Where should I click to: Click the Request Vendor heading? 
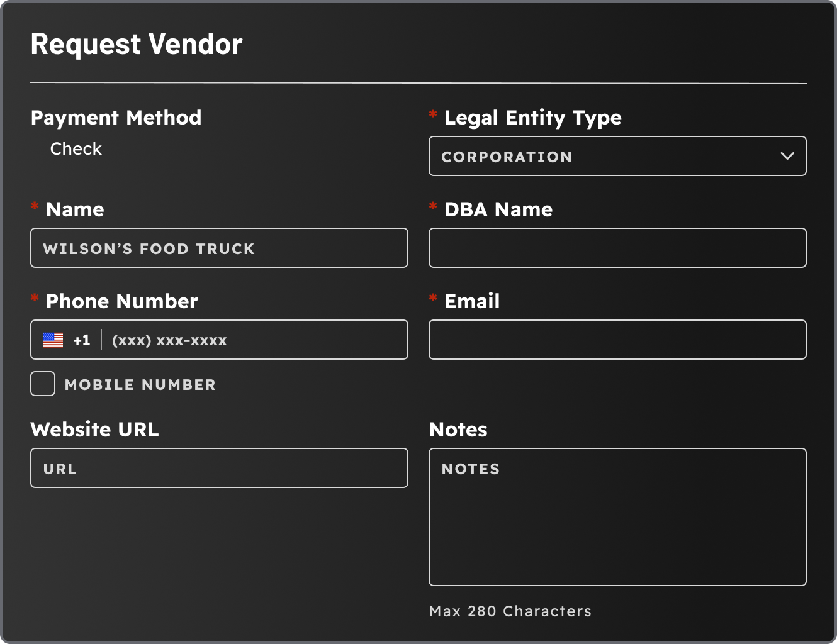(136, 43)
